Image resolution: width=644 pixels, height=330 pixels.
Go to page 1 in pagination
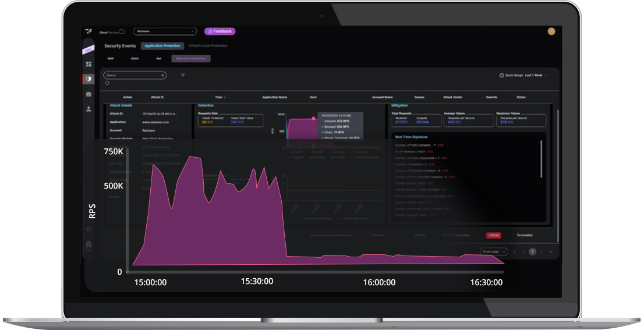[x=532, y=251]
